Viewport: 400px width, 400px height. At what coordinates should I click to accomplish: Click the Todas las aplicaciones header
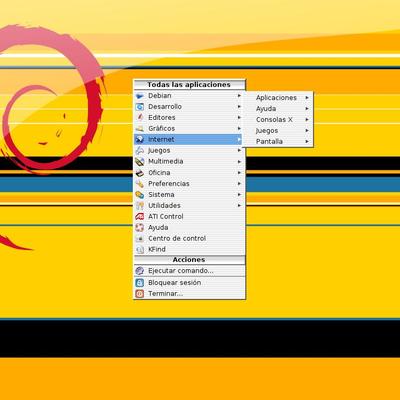click(x=189, y=85)
